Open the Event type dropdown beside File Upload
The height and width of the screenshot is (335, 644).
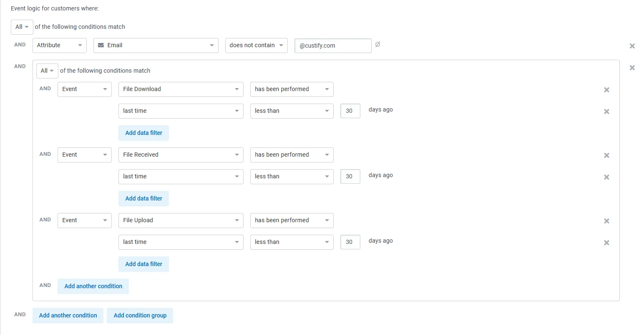[85, 221]
